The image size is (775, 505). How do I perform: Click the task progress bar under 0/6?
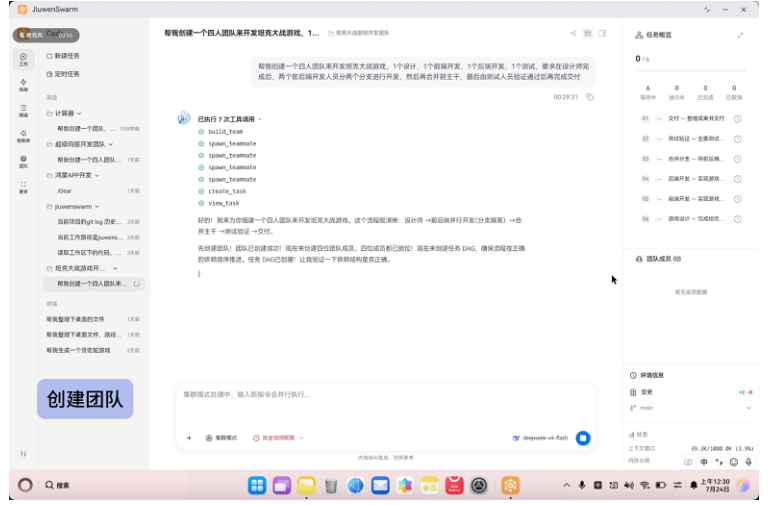point(690,71)
